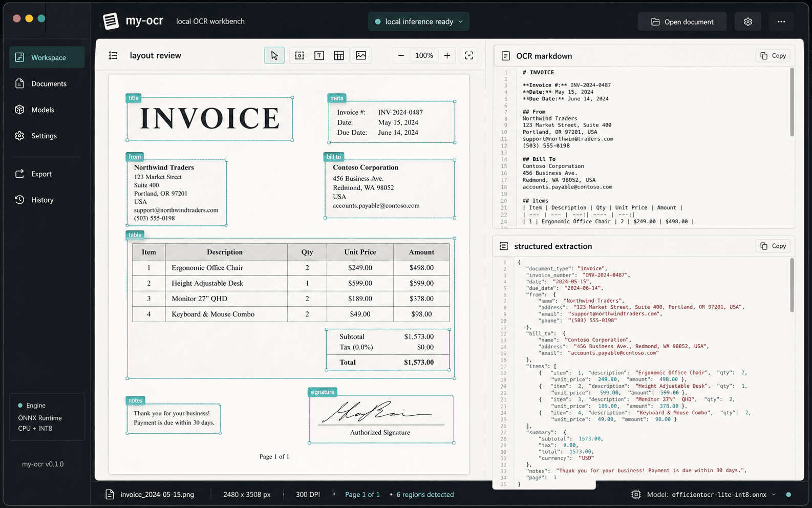
Task: Click the Open document button
Action: [x=682, y=22]
